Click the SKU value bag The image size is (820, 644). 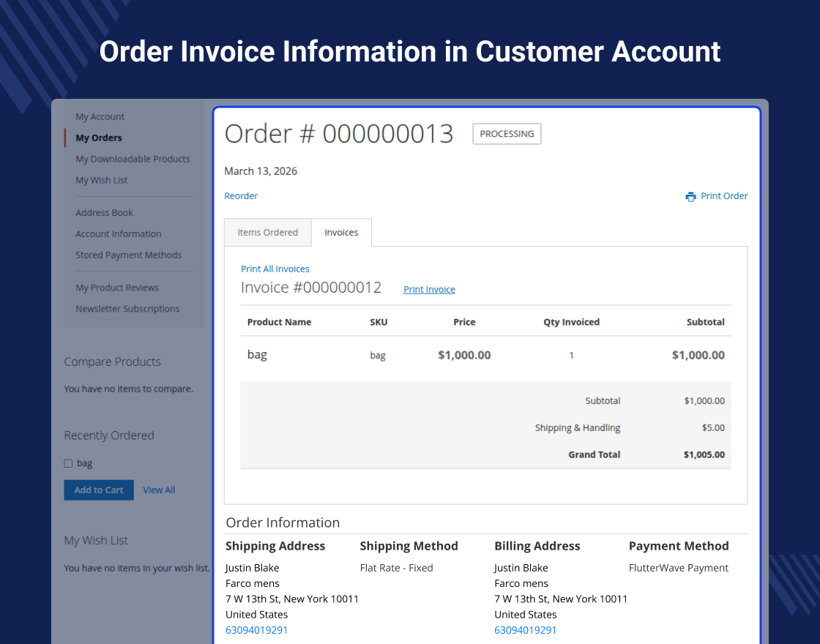coord(378,356)
